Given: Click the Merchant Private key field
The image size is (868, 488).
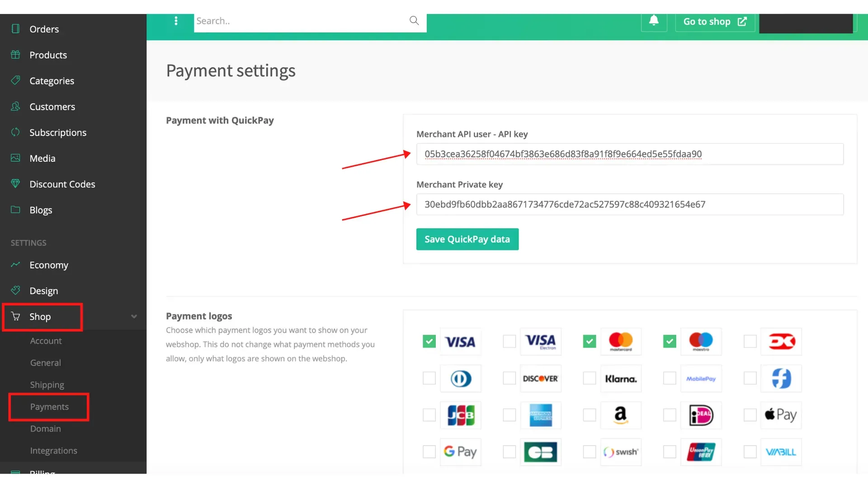Looking at the screenshot, I should tap(630, 204).
